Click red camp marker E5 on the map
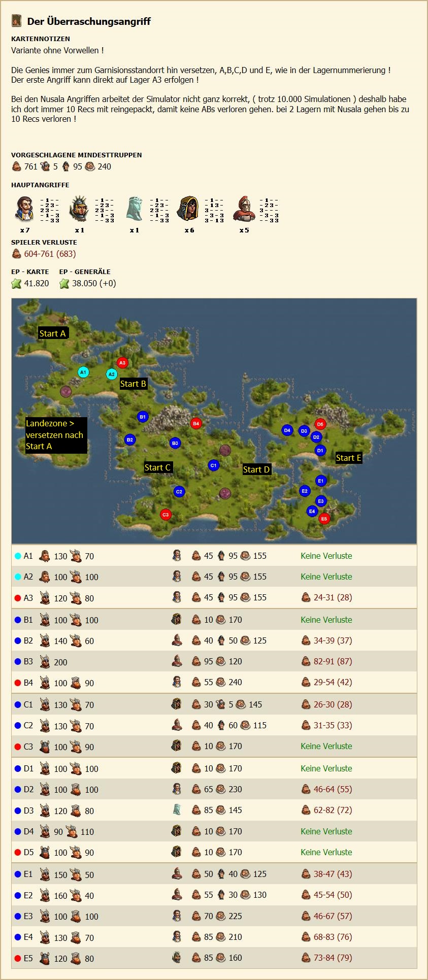This screenshot has height=980, width=428. point(324,519)
